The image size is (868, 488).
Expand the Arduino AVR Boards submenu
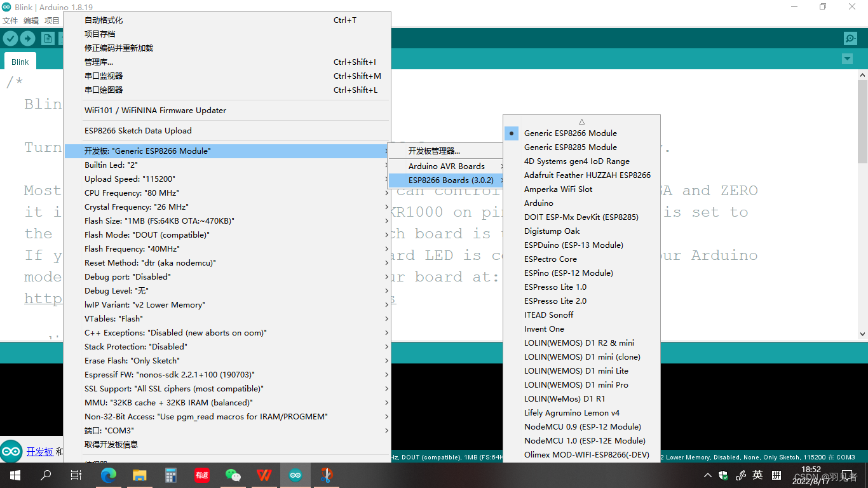(x=445, y=166)
